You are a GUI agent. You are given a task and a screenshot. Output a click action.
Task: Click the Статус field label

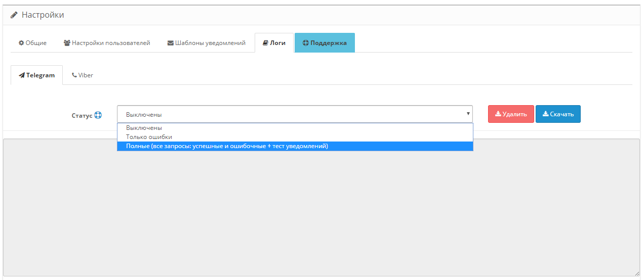(x=82, y=115)
